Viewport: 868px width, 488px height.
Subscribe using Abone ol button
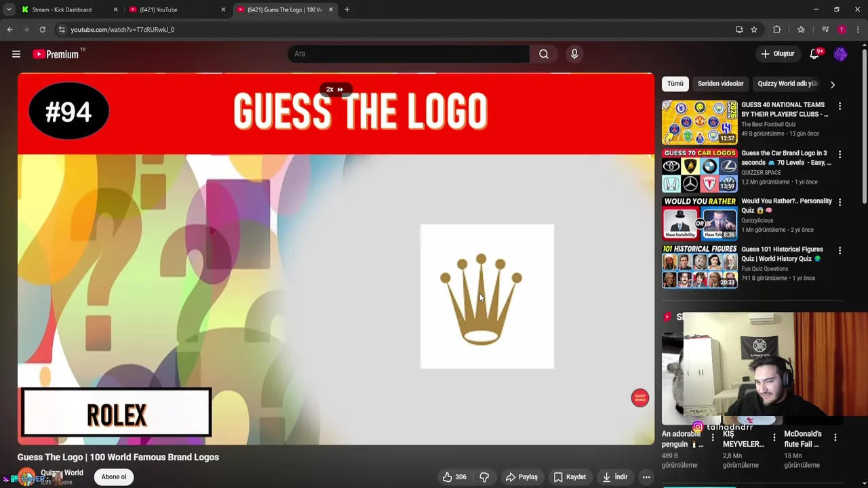pyautogui.click(x=114, y=476)
